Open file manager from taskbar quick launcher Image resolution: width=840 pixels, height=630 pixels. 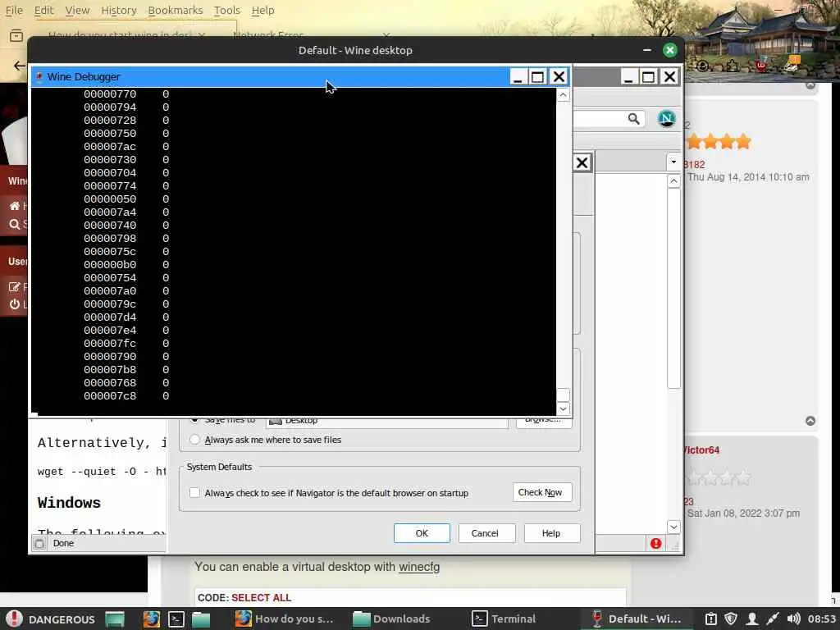201,619
